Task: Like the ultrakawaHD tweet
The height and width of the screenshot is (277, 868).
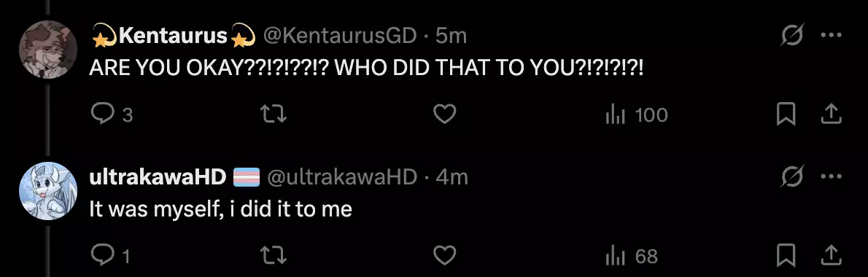Action: (x=444, y=256)
